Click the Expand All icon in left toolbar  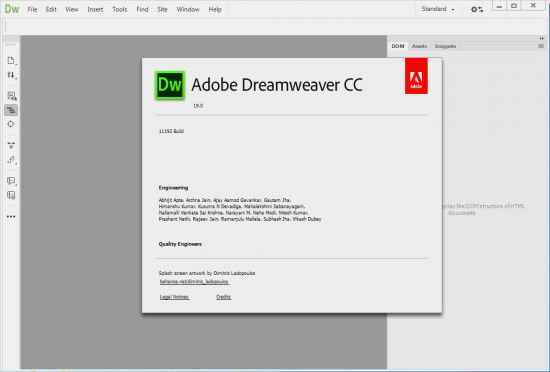click(11, 145)
